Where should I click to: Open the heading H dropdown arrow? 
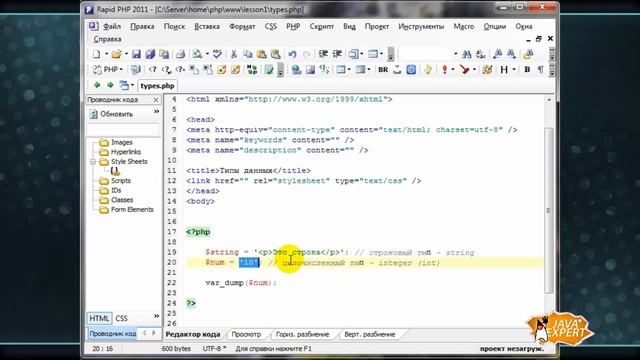[514, 70]
